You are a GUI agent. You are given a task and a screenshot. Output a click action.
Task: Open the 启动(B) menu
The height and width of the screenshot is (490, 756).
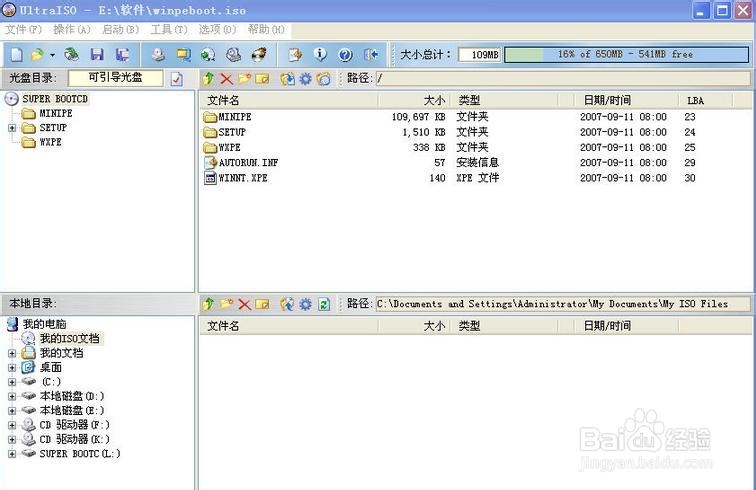(120, 29)
